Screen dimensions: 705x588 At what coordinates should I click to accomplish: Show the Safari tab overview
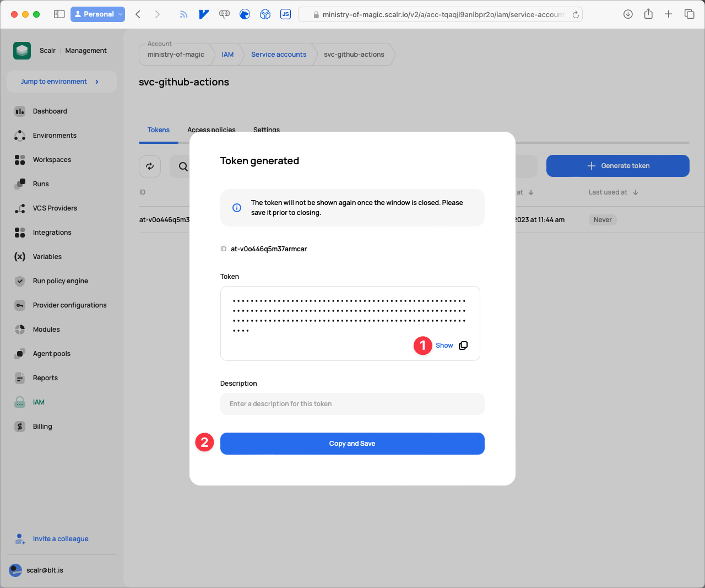pos(689,14)
